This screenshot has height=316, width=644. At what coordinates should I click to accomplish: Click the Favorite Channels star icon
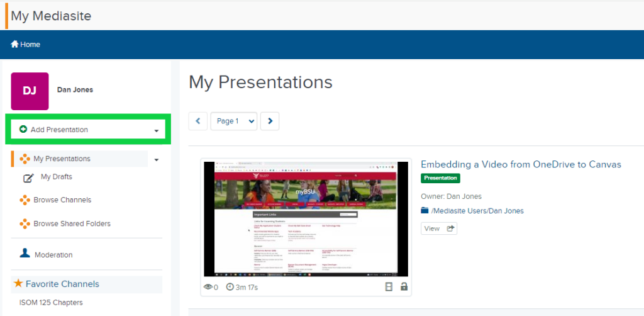pos(18,283)
